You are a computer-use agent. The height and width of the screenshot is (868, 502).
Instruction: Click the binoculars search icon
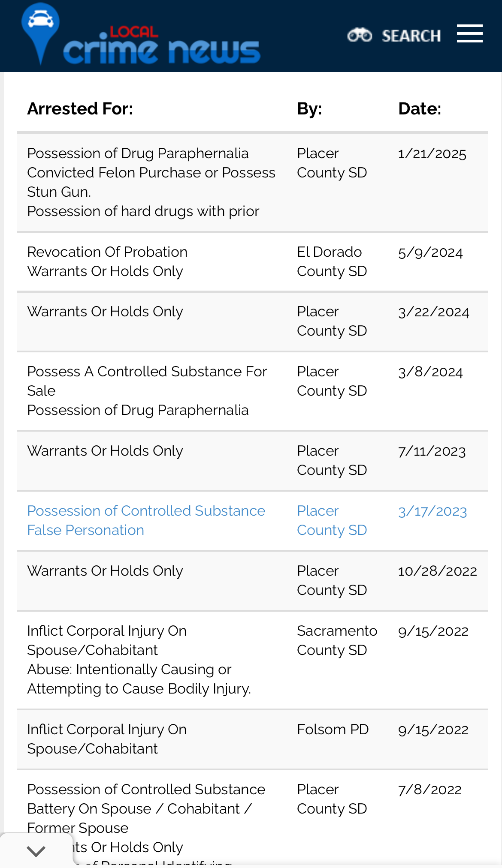tap(359, 35)
